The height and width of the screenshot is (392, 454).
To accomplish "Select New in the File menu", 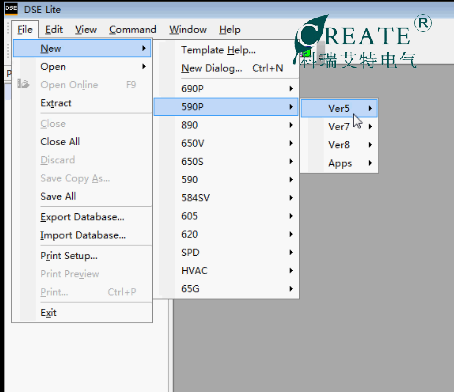I will (x=82, y=49).
